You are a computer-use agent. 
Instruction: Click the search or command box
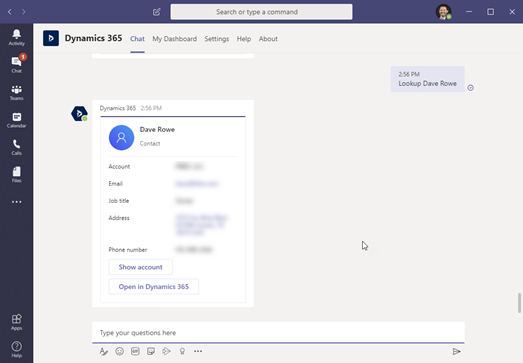pyautogui.click(x=261, y=12)
